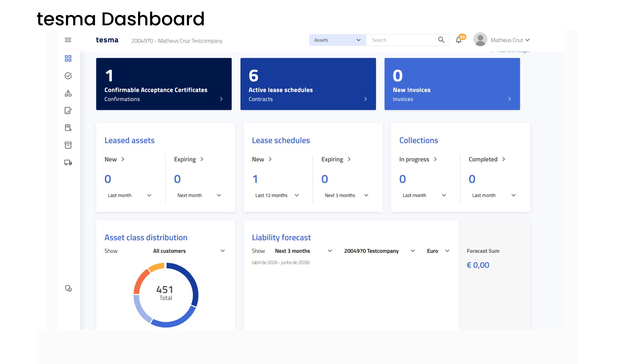This screenshot has width=619, height=364.
Task: Expand the Assets search category dropdown
Action: 358,40
